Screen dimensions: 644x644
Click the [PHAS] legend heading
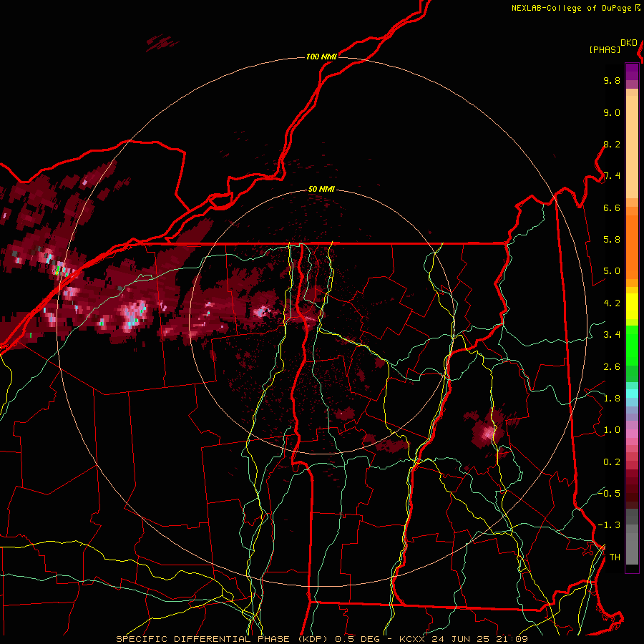[605, 49]
